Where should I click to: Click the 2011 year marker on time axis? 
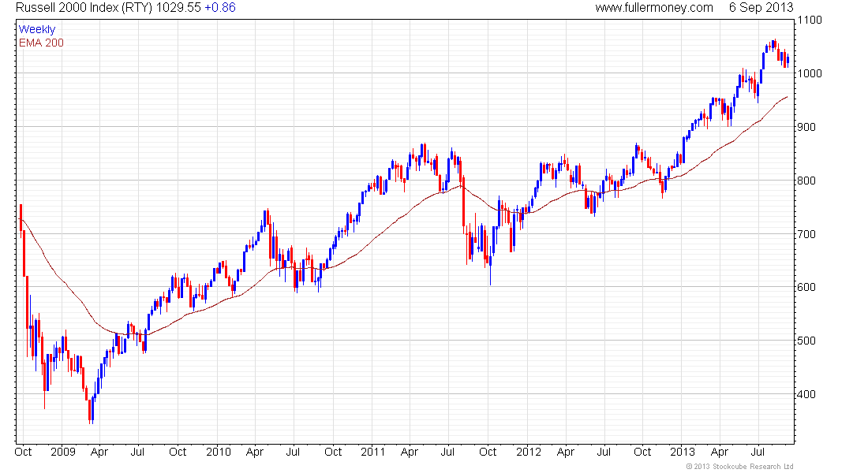point(372,452)
